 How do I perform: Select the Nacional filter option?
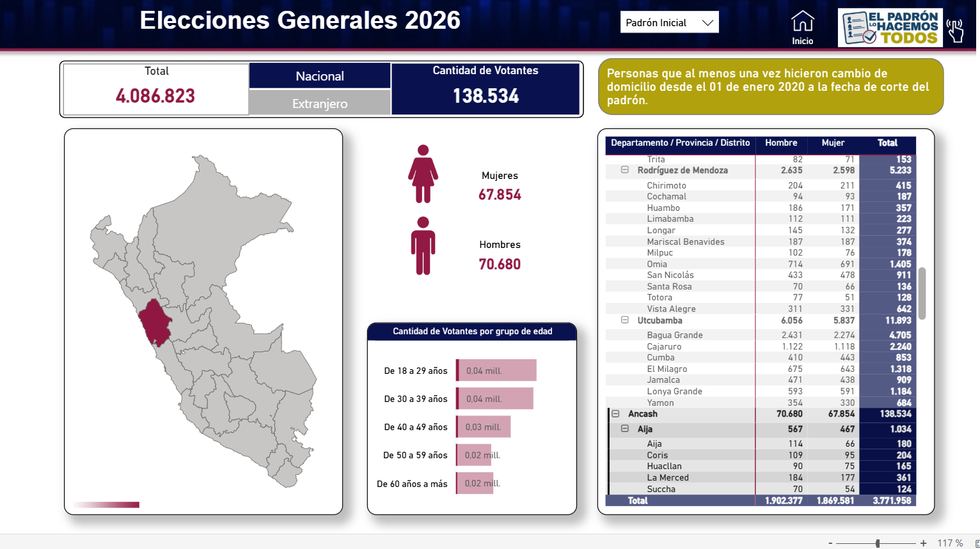320,76
